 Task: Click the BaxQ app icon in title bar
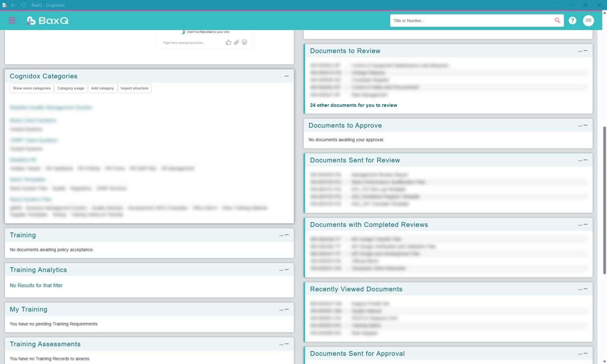(4, 5)
